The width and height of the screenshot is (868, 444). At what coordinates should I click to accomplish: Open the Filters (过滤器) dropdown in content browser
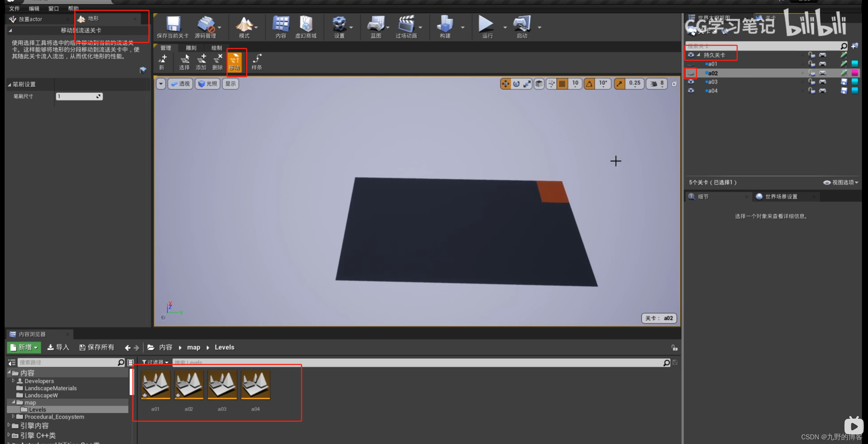[155, 362]
